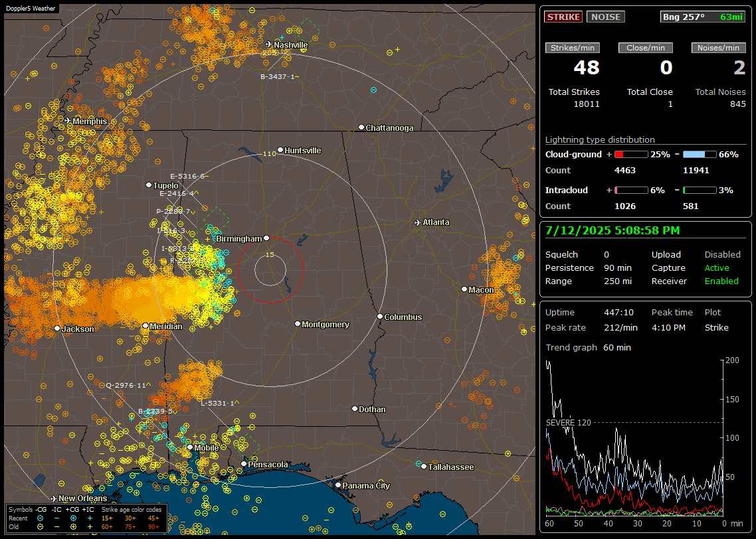756x539 pixels.
Task: Click the date and time 7/12/2025 5:08:58 PM
Action: [613, 231]
